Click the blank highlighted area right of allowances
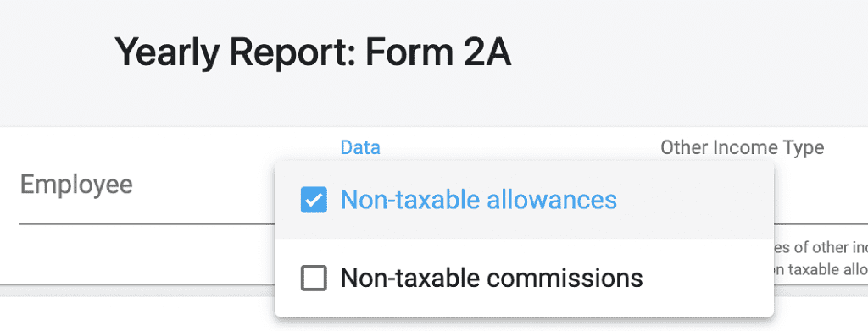 pos(695,200)
